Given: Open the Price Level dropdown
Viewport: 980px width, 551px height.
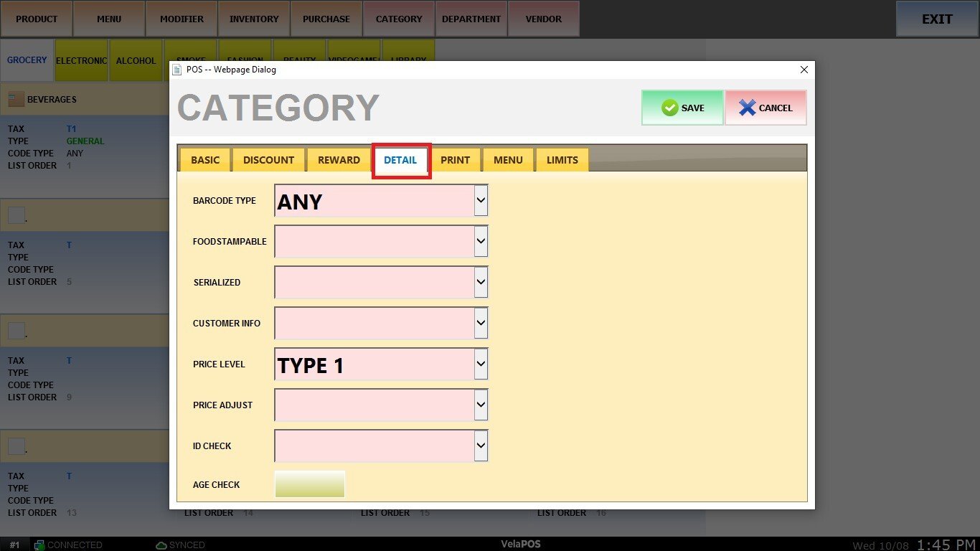Looking at the screenshot, I should [x=481, y=364].
